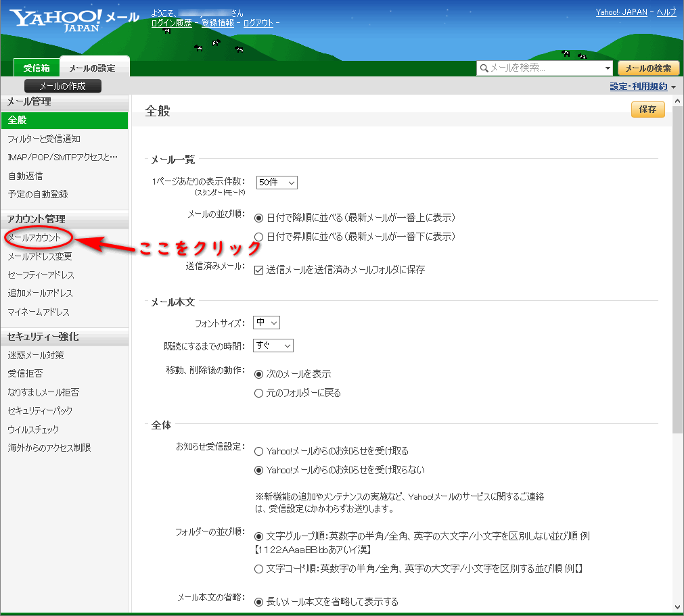Screen dimensions: 684x616
Task: Open the 50件 display count dropdown
Action: click(x=277, y=183)
